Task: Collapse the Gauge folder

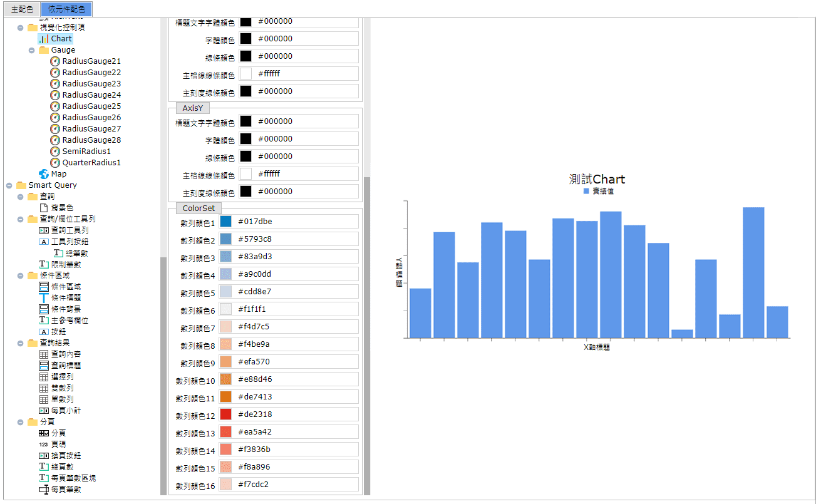Action: coord(32,50)
